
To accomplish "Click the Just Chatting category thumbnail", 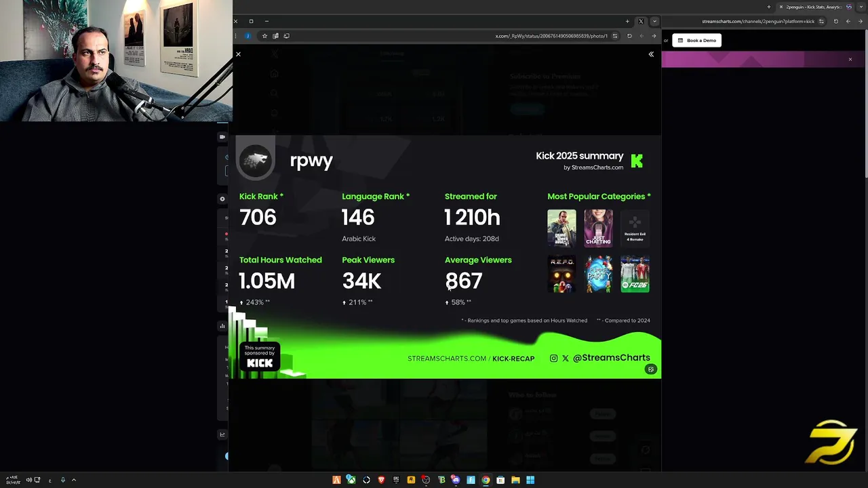I will [x=598, y=228].
